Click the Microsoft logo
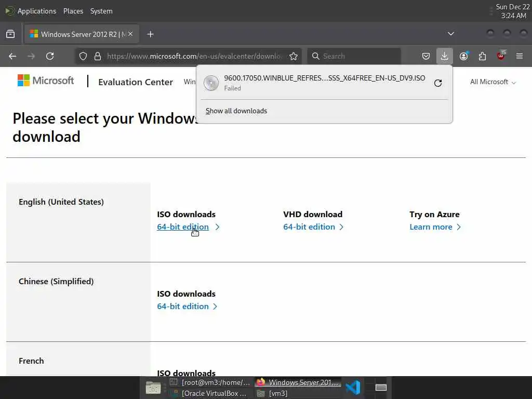The height and width of the screenshot is (399, 532). 46,81
